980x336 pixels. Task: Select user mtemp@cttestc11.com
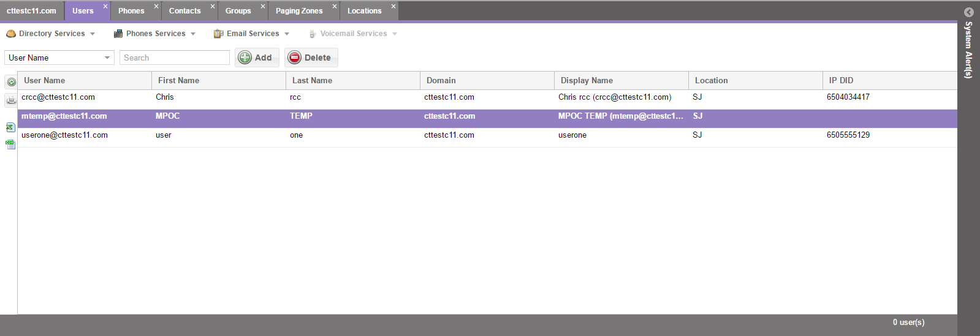pos(64,116)
